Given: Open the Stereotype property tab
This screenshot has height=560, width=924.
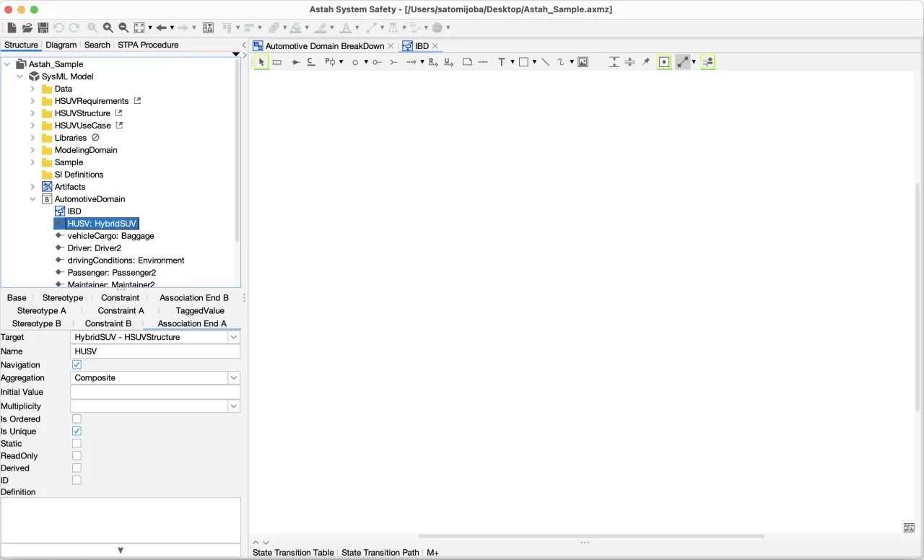Looking at the screenshot, I should tap(63, 298).
